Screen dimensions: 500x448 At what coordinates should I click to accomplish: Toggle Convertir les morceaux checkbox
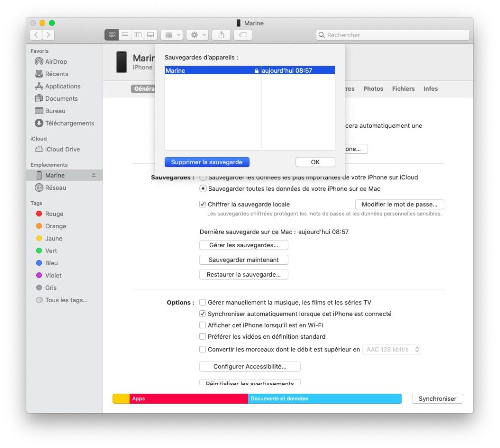[203, 349]
